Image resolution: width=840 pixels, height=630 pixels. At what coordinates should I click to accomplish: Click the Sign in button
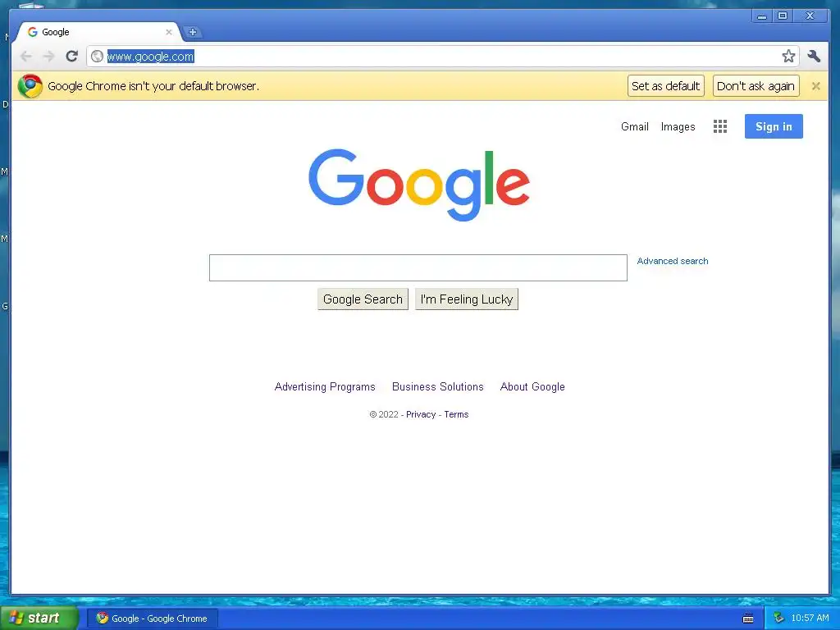(x=774, y=126)
